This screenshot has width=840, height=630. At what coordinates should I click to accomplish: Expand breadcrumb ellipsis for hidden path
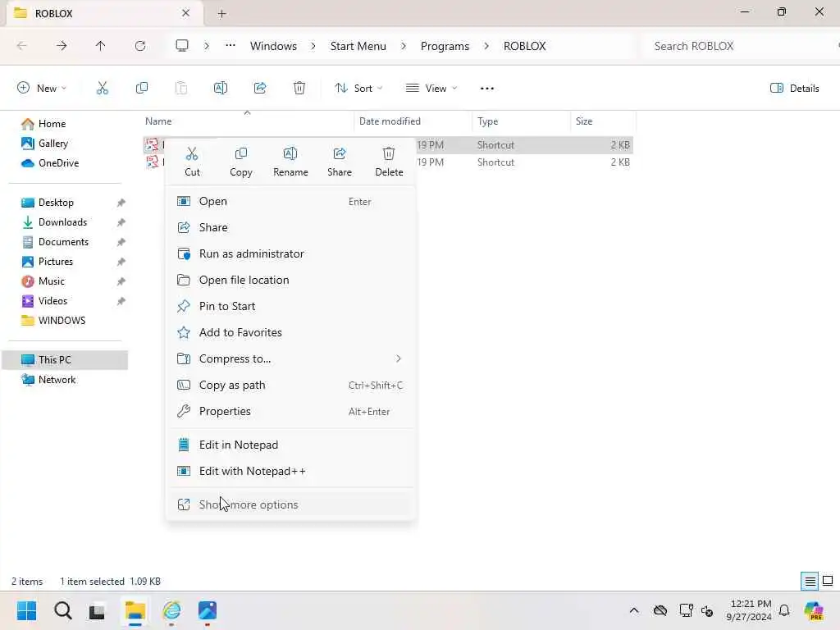[x=231, y=46]
